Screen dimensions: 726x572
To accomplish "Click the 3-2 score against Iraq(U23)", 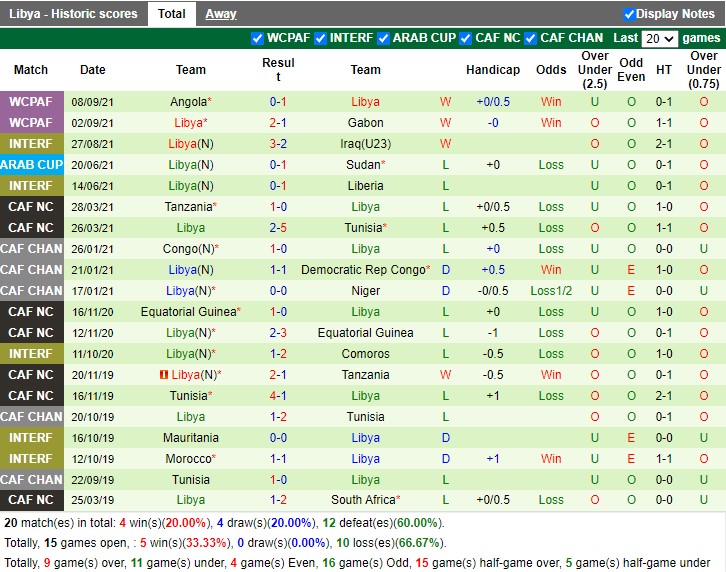I will coord(278,144).
